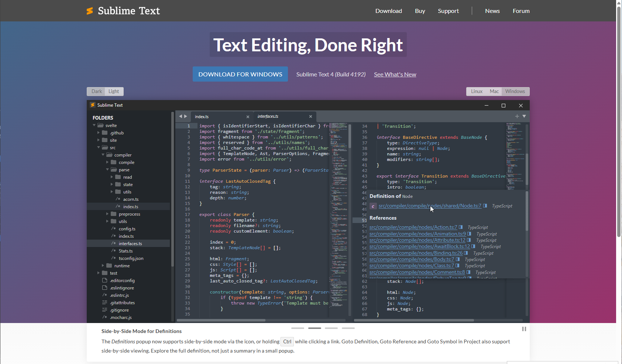Open the Binding.ts:26 reference link
The height and width of the screenshot is (364, 622).
(416, 253)
